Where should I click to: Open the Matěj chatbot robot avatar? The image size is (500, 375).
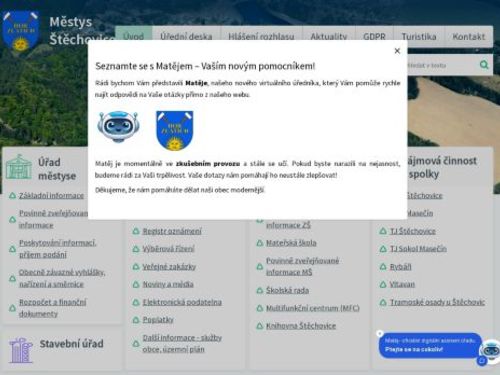[490, 351]
